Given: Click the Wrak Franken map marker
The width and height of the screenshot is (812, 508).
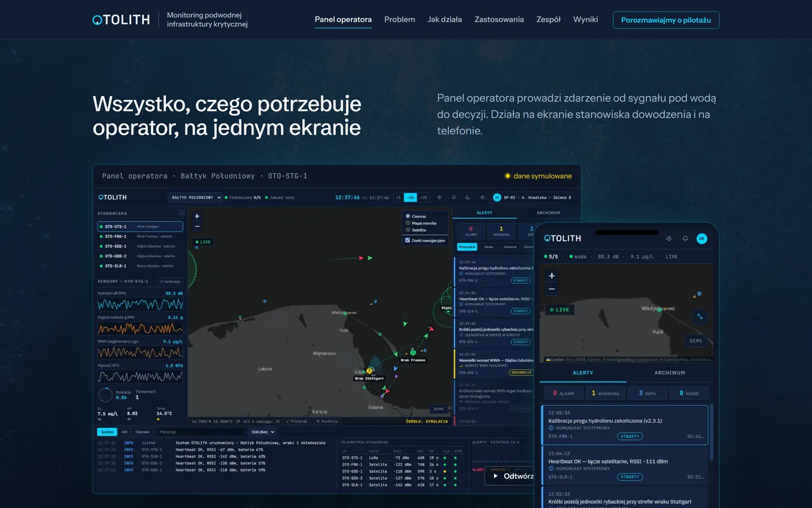Looking at the screenshot, I should coord(413,352).
